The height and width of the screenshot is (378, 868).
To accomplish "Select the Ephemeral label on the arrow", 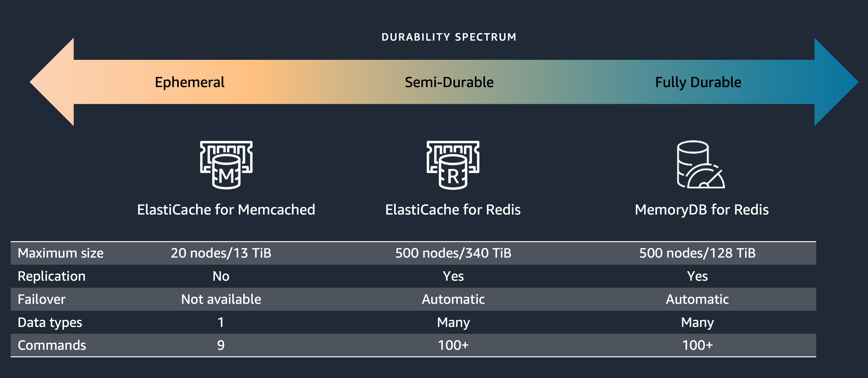I will point(190,82).
